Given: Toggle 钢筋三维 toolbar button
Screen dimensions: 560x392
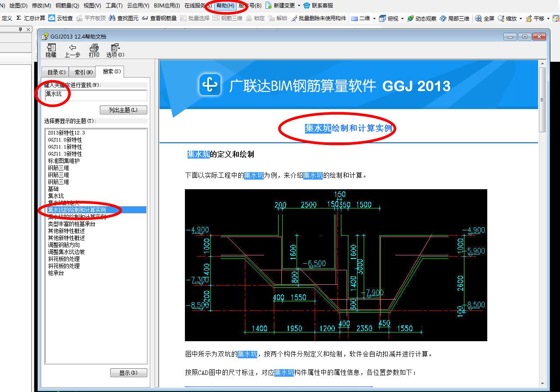Looking at the screenshot, I should click(x=227, y=18).
